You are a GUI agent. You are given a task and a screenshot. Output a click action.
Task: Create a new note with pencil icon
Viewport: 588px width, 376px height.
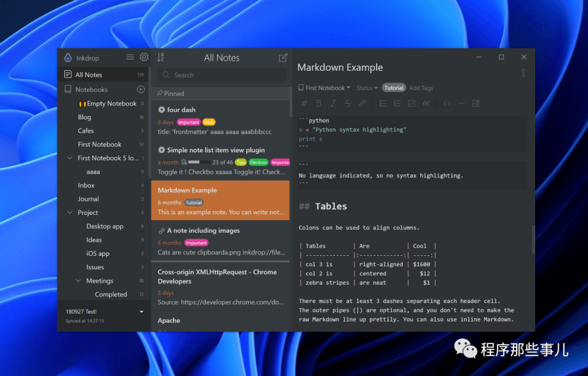tap(283, 57)
